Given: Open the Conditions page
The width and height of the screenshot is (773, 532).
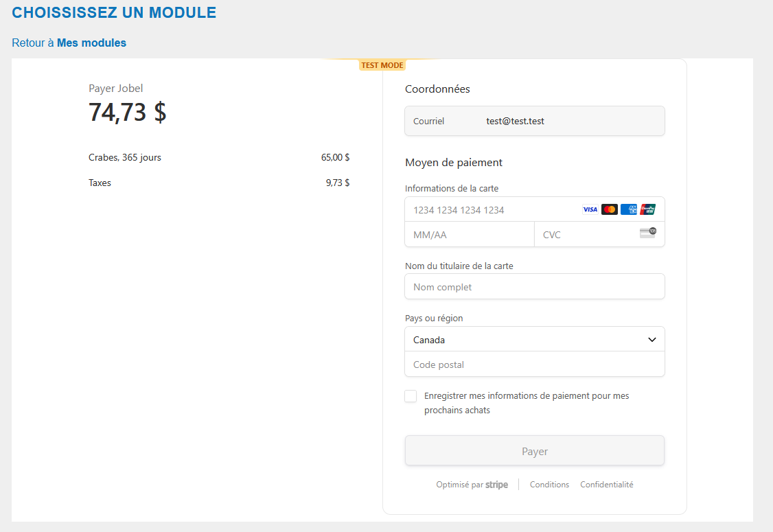Looking at the screenshot, I should coord(549,485).
